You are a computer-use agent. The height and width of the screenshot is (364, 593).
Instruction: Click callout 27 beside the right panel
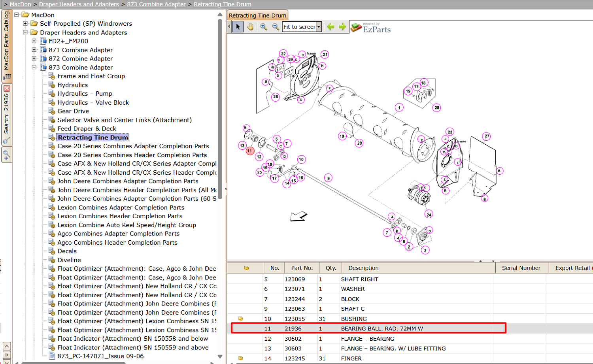[x=487, y=136]
